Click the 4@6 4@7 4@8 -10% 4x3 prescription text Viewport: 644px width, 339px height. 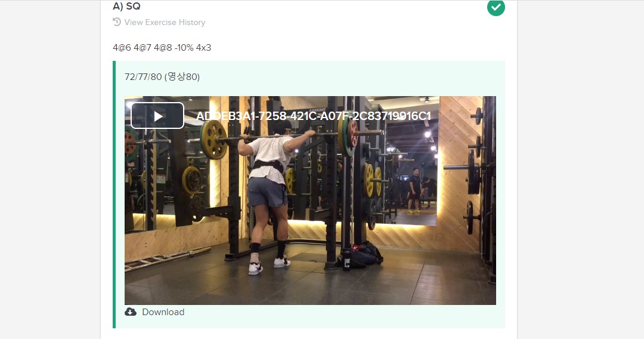coord(162,48)
